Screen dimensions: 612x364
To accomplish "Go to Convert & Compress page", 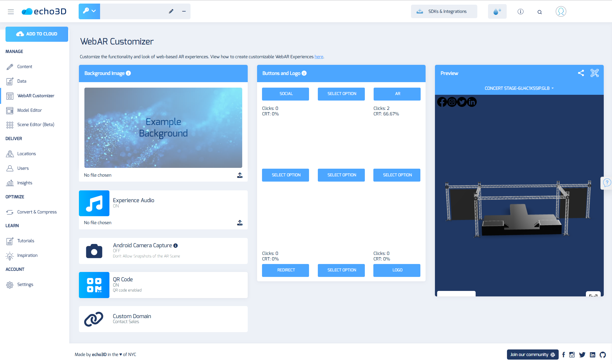I will tap(37, 212).
